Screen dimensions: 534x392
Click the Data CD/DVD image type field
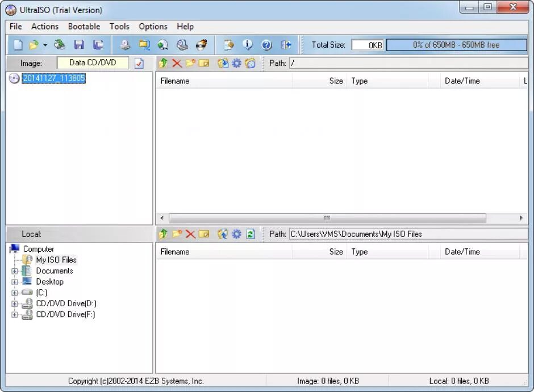pyautogui.click(x=93, y=62)
